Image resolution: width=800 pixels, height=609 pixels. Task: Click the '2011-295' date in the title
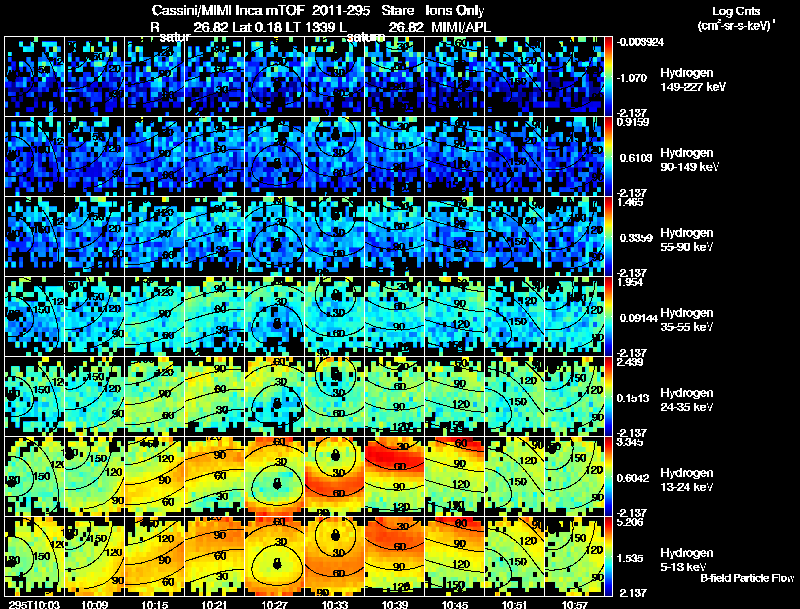(340, 10)
